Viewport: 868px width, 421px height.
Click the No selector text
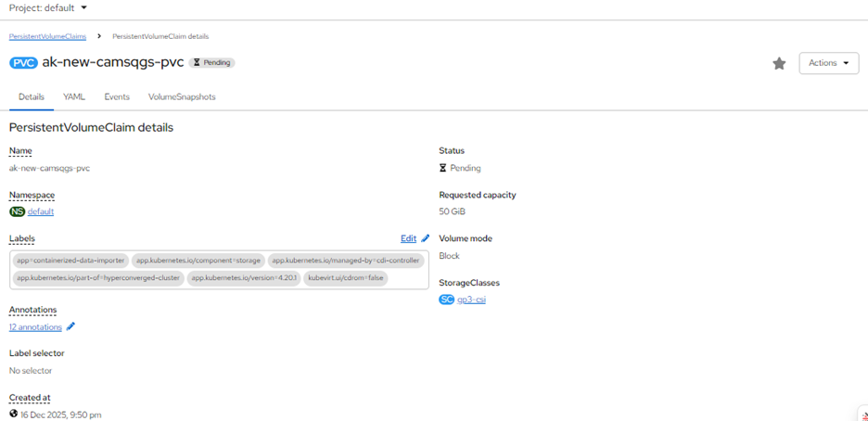tap(31, 371)
